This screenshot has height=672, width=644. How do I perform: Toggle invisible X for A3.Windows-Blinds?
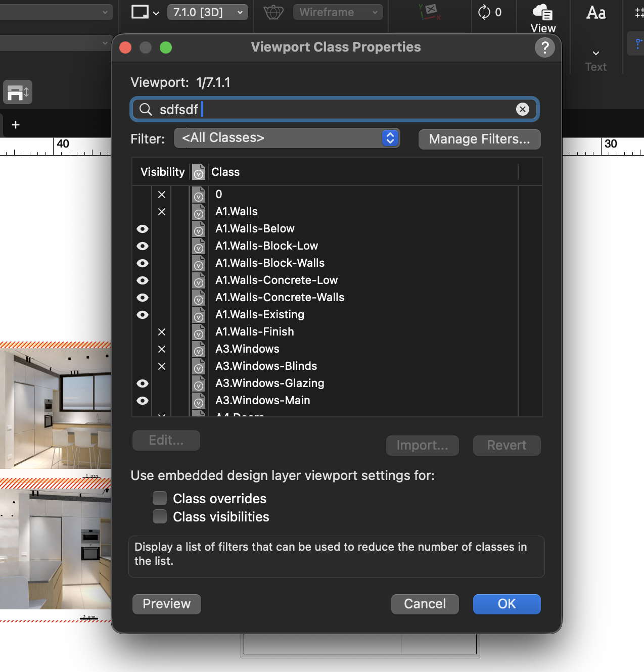[162, 366]
